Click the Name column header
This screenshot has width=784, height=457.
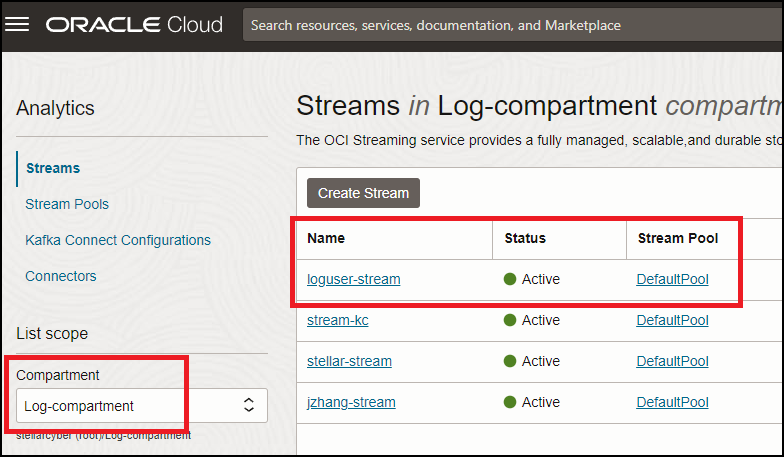[325, 238]
